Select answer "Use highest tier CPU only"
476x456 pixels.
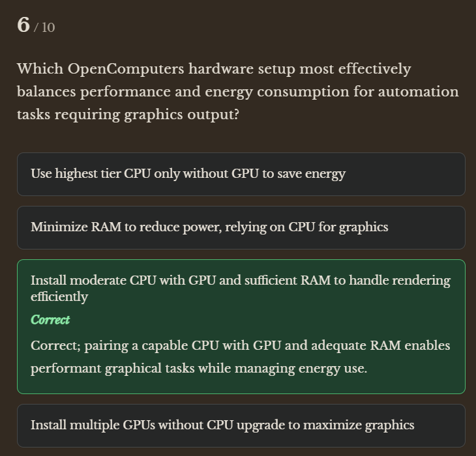(188, 174)
